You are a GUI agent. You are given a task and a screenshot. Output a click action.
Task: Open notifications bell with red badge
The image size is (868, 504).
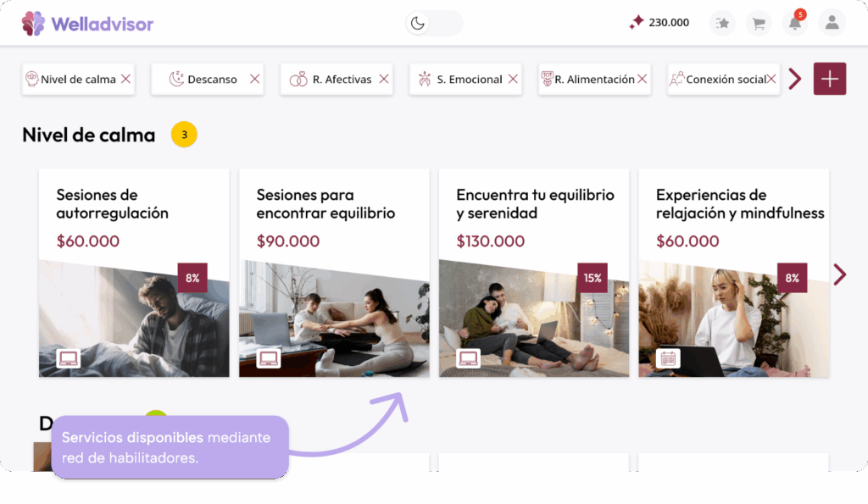(x=795, y=23)
